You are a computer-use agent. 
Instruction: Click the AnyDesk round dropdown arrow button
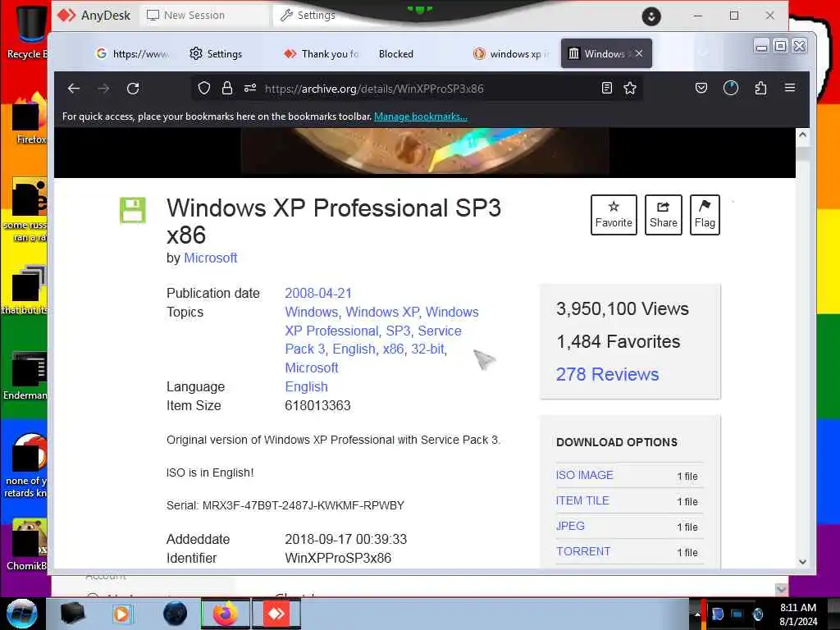[x=651, y=16]
